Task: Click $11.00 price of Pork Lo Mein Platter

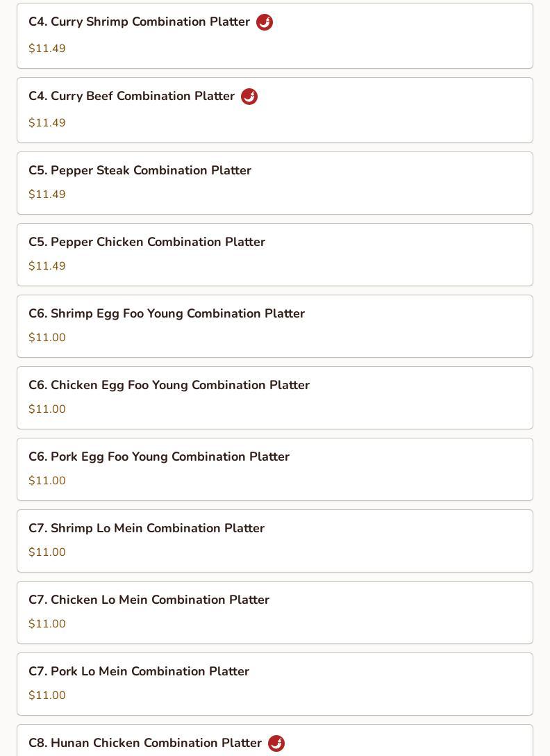Action: click(47, 696)
